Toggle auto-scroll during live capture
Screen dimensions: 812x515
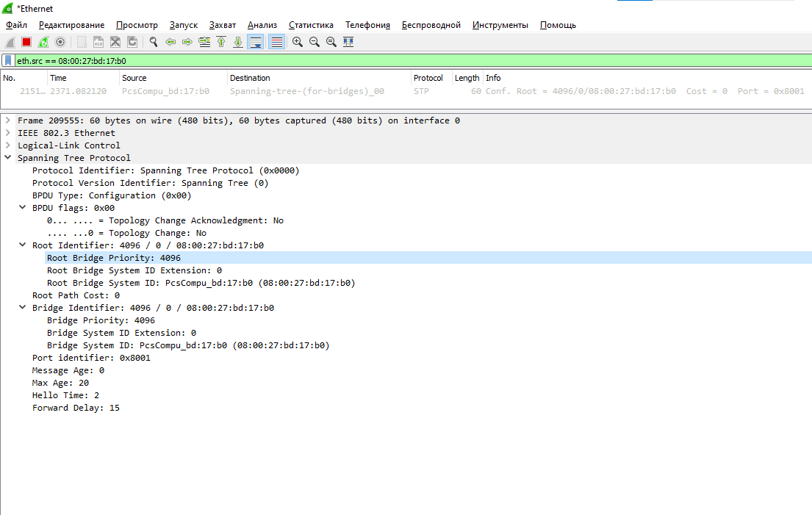tap(256, 43)
